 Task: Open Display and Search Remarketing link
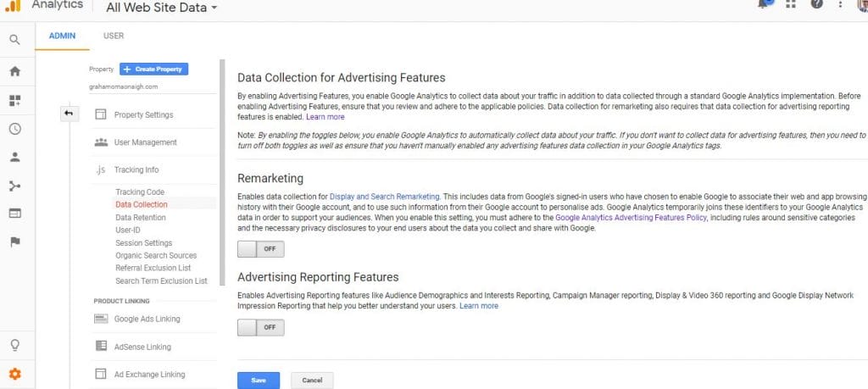click(385, 197)
